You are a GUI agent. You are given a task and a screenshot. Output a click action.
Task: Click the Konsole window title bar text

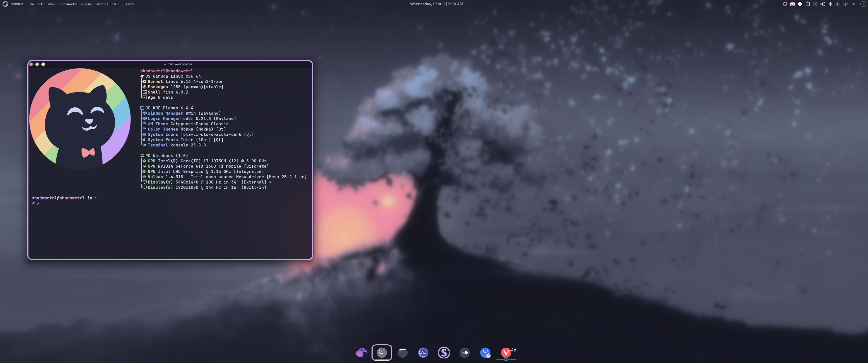(x=178, y=64)
